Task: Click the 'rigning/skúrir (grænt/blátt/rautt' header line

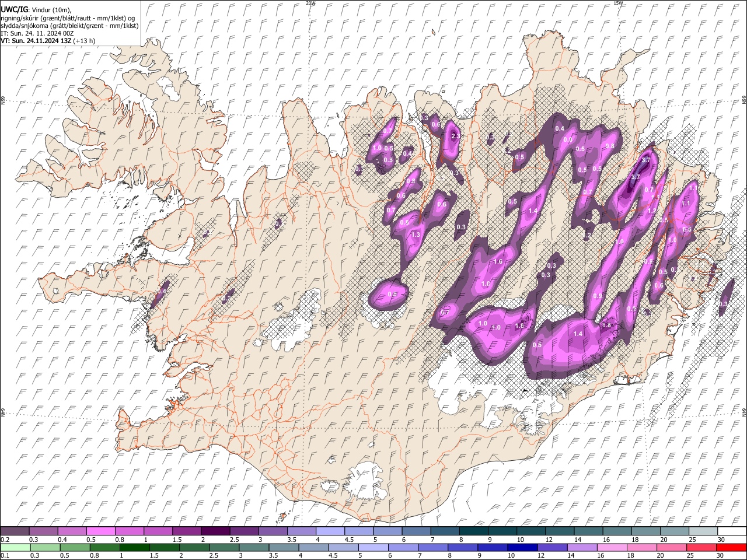Action: click(68, 18)
